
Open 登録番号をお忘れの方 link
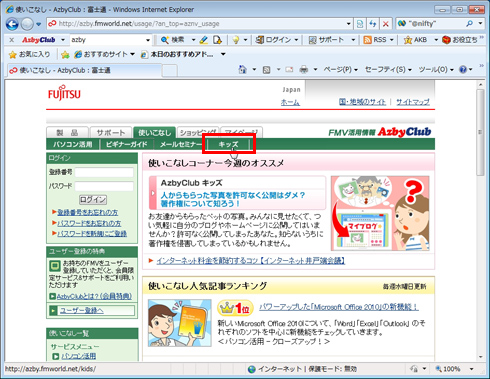click(87, 212)
